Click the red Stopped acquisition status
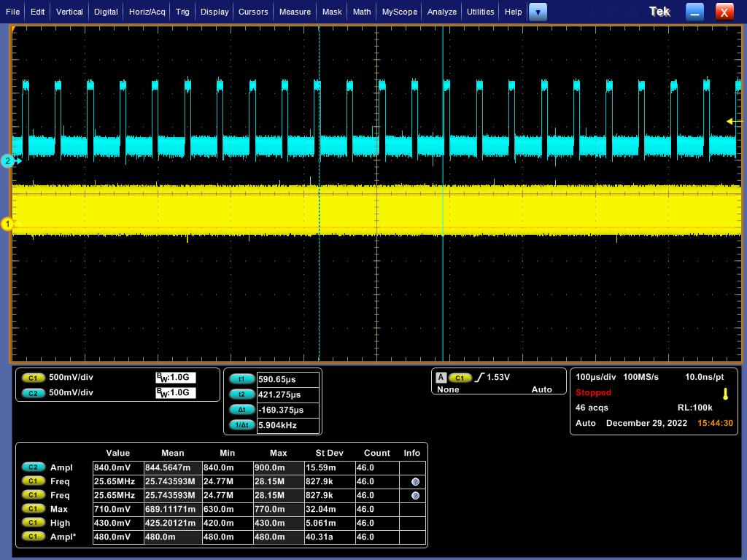 [x=593, y=392]
